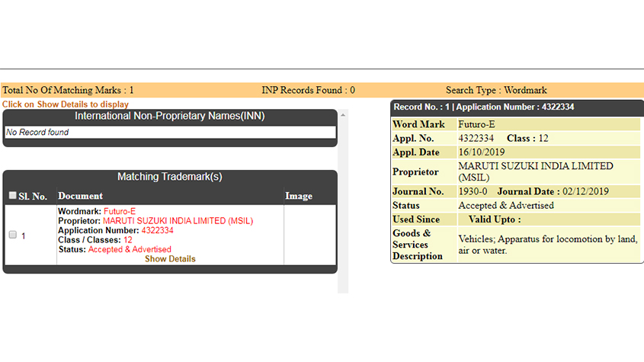
Task: Open Show Details for Futuro-E
Action: point(170,259)
